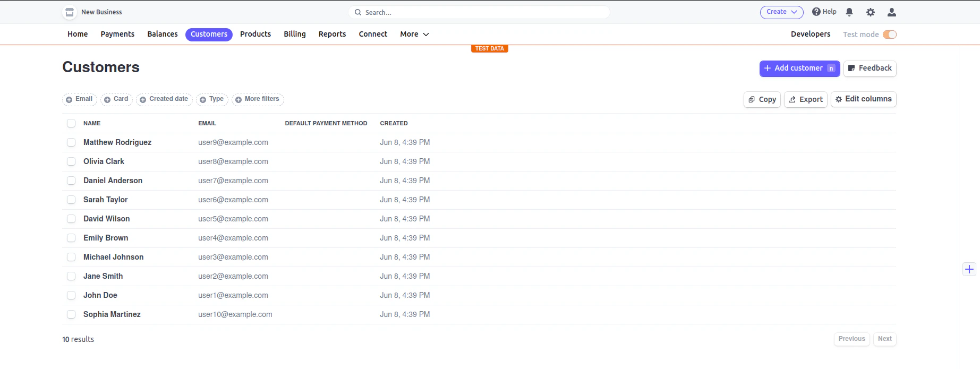
Task: Select Emily Brown row checkbox
Action: [71, 238]
